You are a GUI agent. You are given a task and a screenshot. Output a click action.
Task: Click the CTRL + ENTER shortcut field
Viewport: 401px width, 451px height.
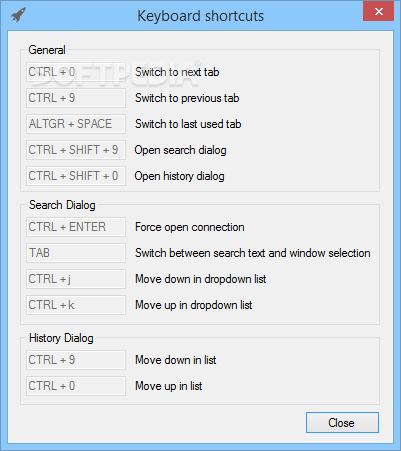point(76,227)
